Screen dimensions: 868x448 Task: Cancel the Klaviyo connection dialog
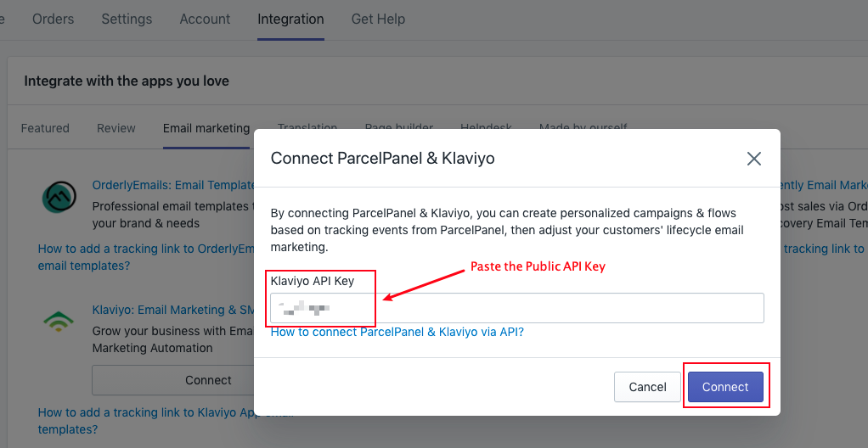[x=647, y=387]
